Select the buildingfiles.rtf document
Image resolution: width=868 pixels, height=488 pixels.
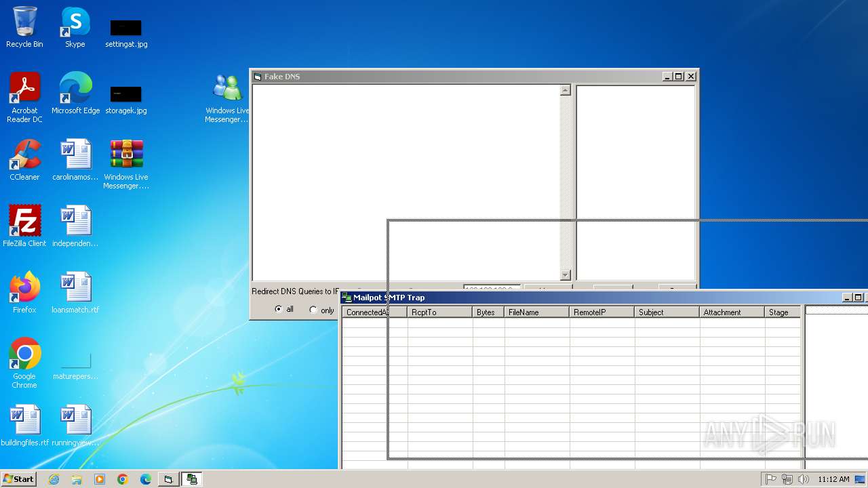click(25, 426)
